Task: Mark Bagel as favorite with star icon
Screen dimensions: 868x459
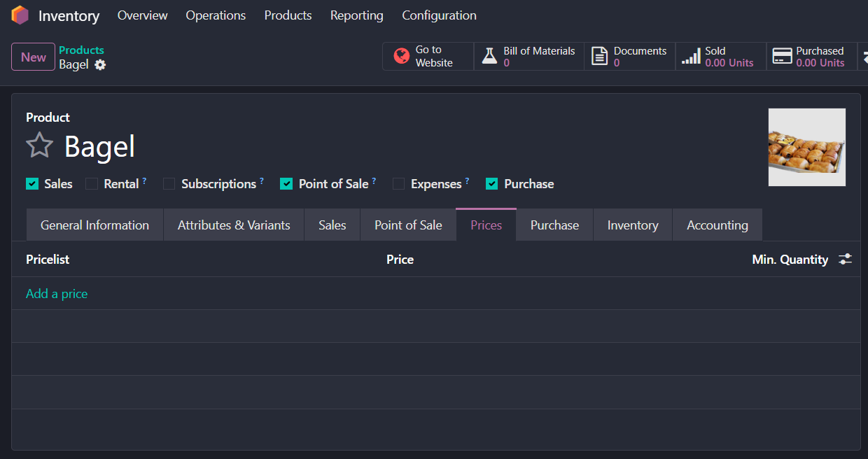Action: (x=39, y=146)
